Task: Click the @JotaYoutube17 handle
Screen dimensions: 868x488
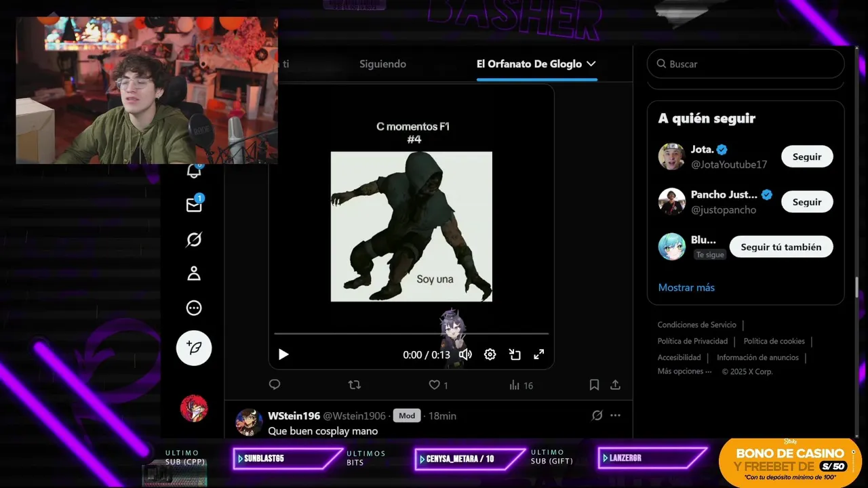Action: (x=729, y=165)
